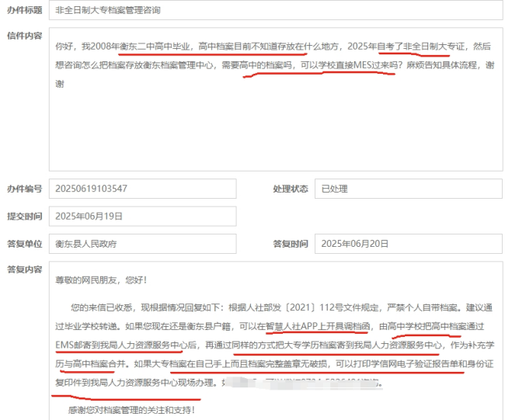Screen dimensions: 505x420
Task: Click inside the 答复内容 reply text area
Action: pyautogui.click(x=276, y=341)
